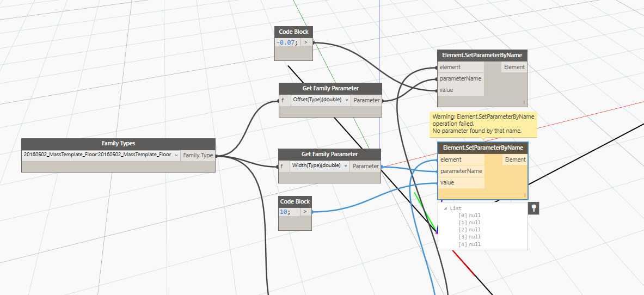The image size is (644, 295).
Task: Click lacing indicator on upper SetParameterByName node
Action: (x=524, y=102)
